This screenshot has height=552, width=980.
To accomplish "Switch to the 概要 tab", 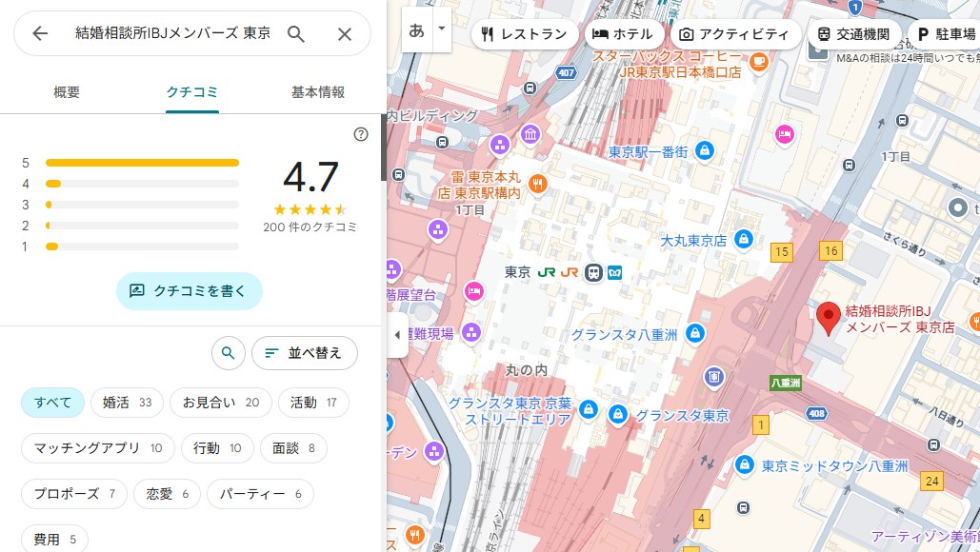I will pyautogui.click(x=67, y=92).
